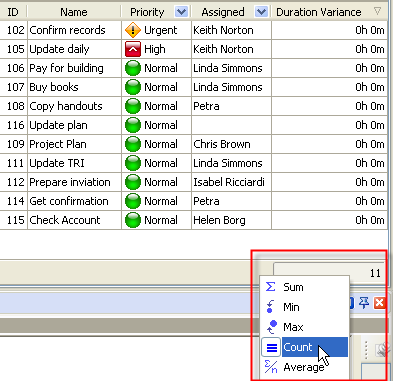Click the pin icon on panel header

(364, 303)
